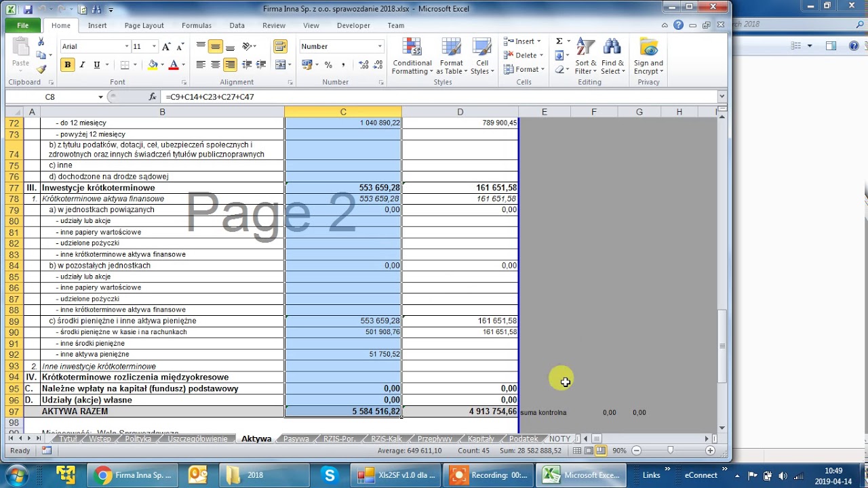Open the File menu tab

coord(23,26)
